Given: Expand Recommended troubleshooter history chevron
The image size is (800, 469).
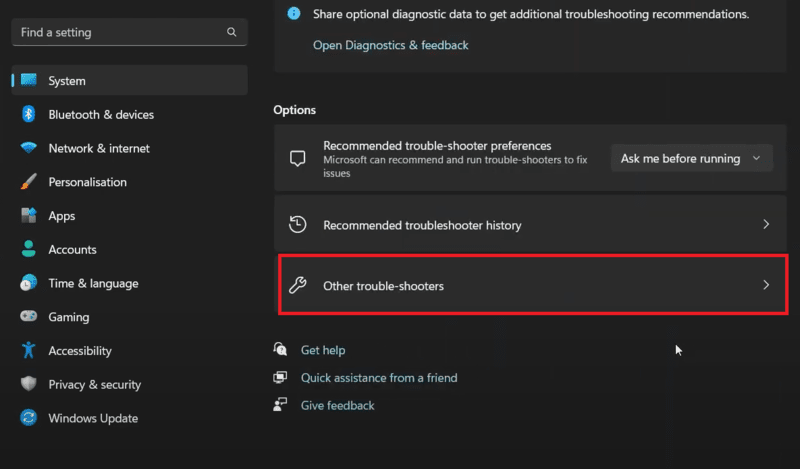Looking at the screenshot, I should pos(766,225).
